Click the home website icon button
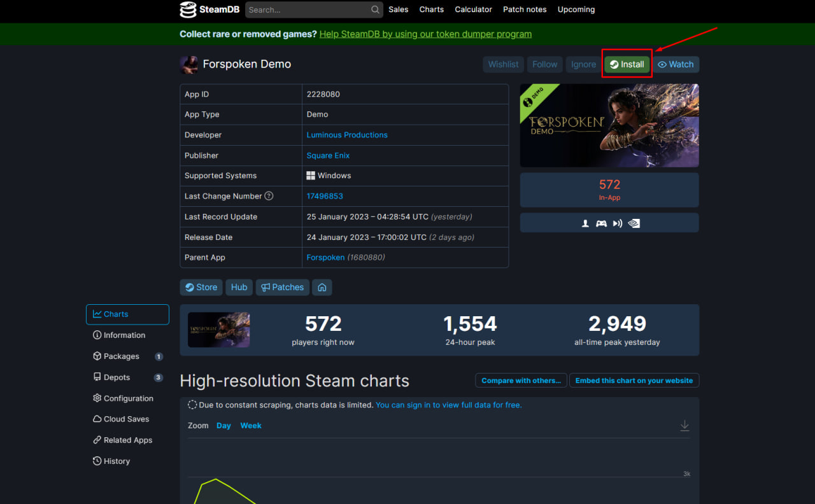The image size is (815, 504). point(322,287)
